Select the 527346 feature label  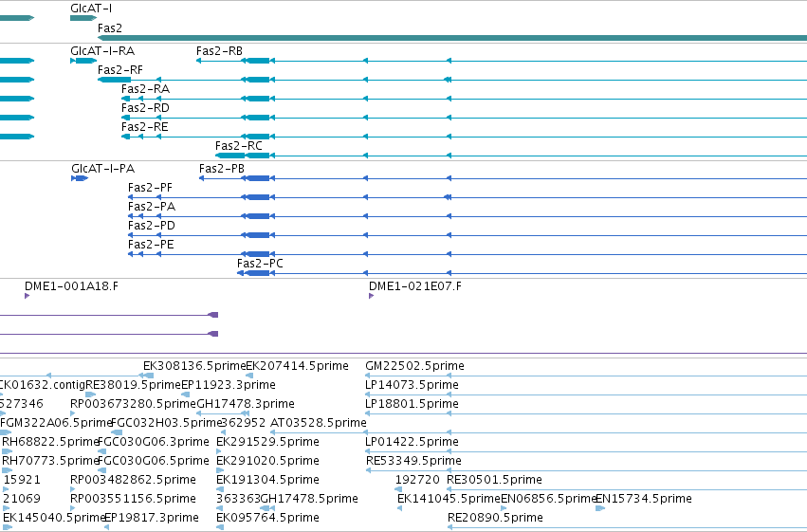22,404
